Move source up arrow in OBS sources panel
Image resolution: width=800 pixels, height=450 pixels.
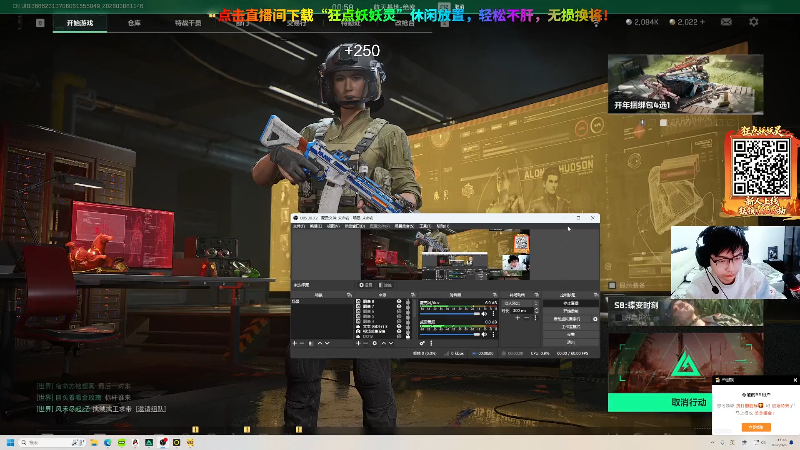click(x=384, y=343)
